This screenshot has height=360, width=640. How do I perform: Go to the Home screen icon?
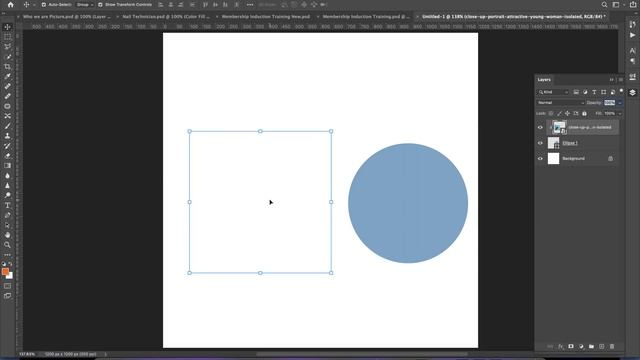pos(11,5)
